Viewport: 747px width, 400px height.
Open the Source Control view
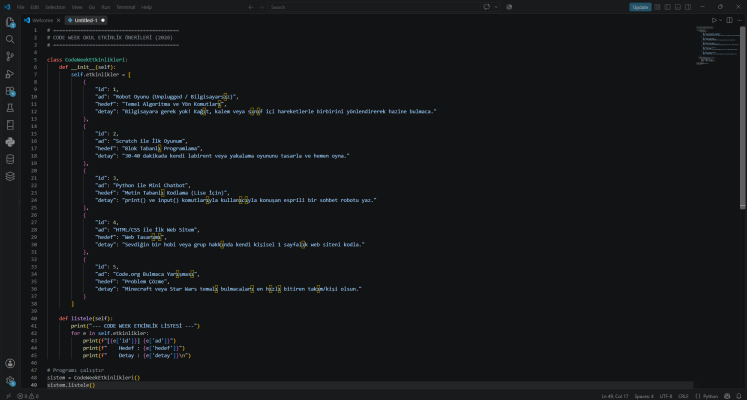(10, 56)
